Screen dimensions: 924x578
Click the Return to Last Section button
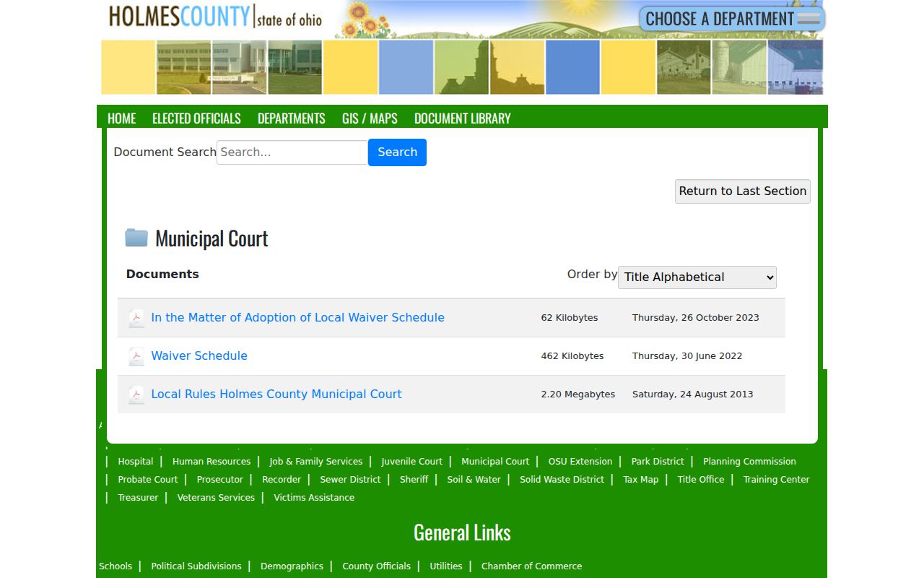pyautogui.click(x=743, y=191)
